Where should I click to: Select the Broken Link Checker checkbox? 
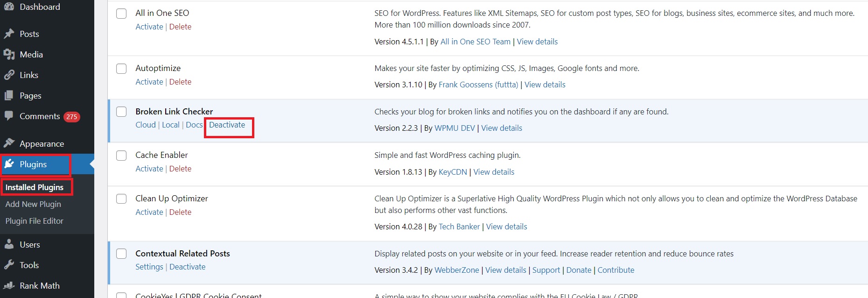[x=121, y=112]
